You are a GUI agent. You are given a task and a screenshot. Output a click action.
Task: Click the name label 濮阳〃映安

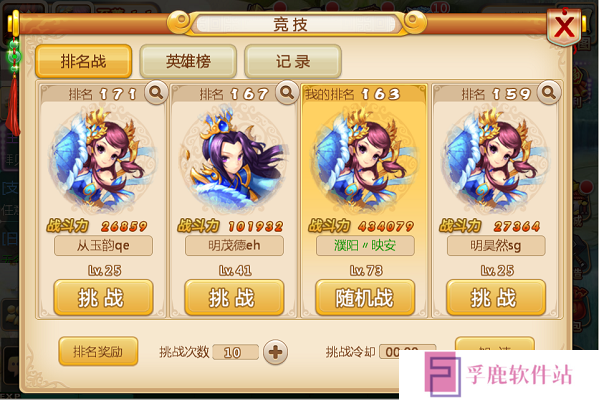pos(365,245)
